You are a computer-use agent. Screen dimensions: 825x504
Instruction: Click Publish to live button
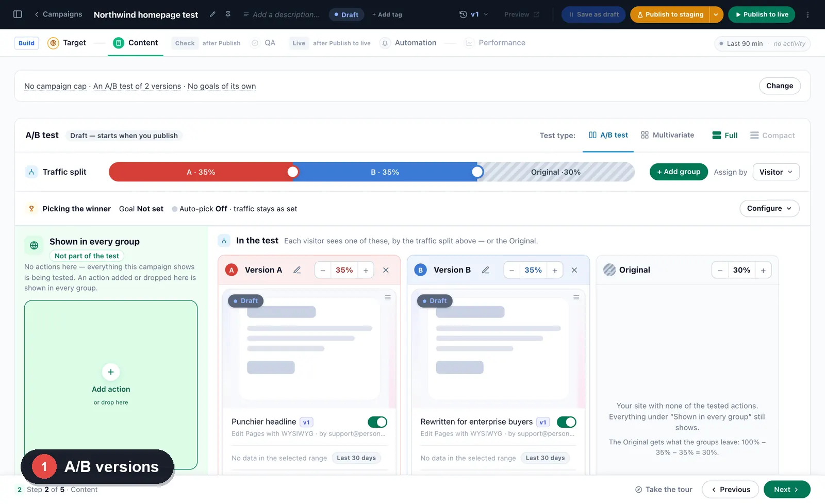tap(762, 14)
